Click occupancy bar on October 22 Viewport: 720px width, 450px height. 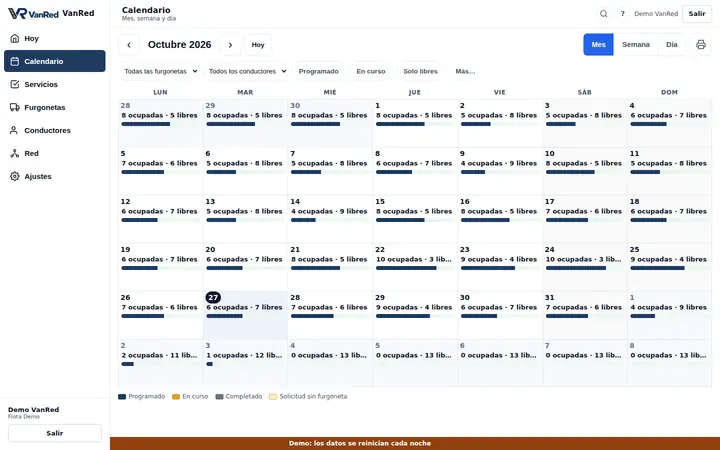414,268
